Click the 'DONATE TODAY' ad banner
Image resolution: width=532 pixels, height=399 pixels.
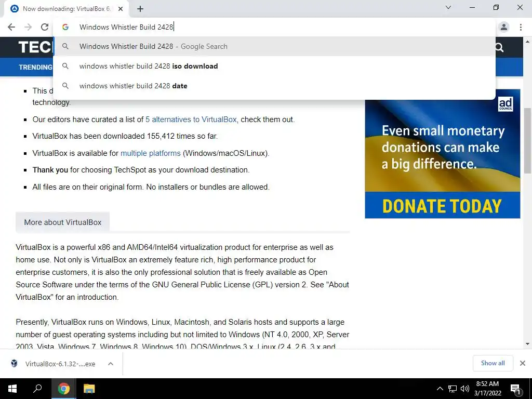443,206
